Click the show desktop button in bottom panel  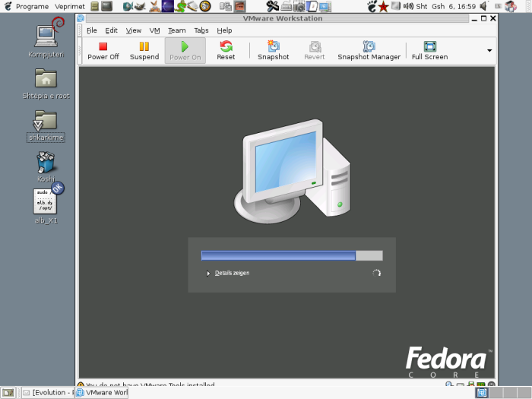(8, 393)
